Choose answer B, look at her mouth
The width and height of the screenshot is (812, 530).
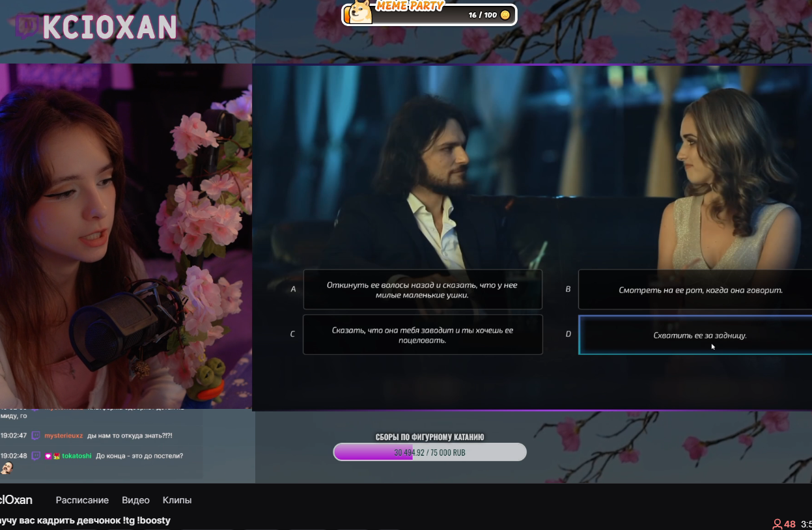[695, 289]
